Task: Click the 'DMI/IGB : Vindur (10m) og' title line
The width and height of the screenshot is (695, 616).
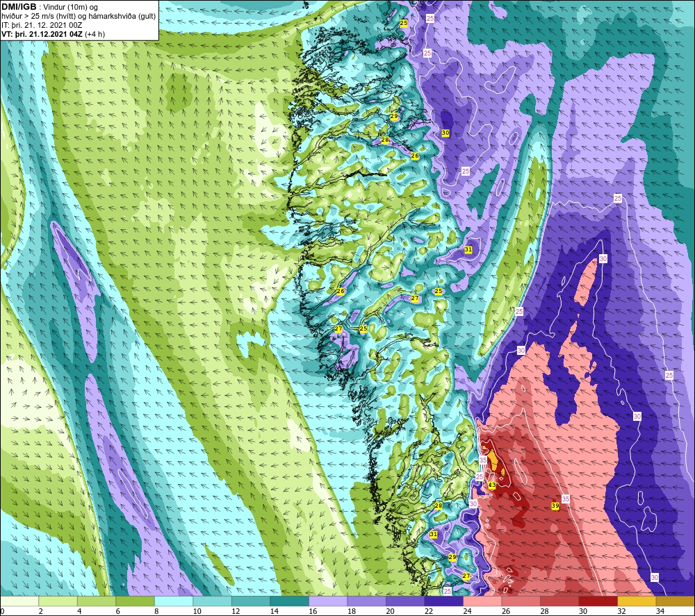Action: [x=49, y=7]
